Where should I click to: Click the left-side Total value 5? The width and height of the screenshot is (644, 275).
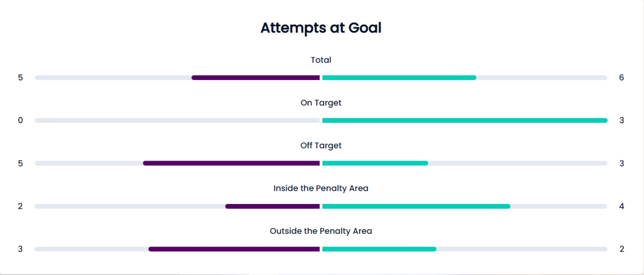[x=20, y=78]
